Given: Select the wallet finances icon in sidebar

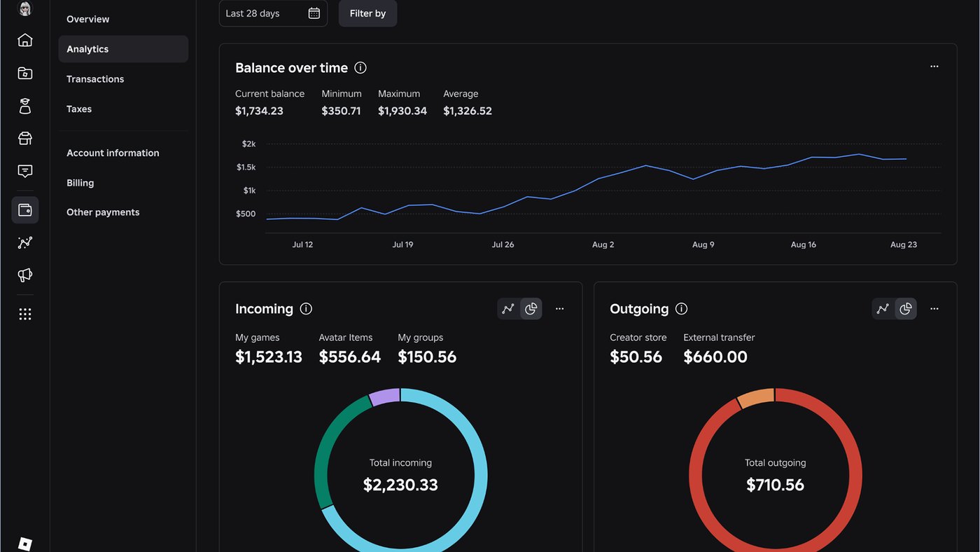Looking at the screenshot, I should point(25,210).
